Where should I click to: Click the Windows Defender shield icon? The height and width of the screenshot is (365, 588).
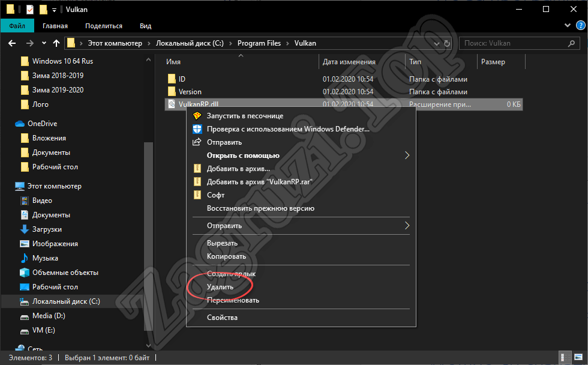[196, 129]
